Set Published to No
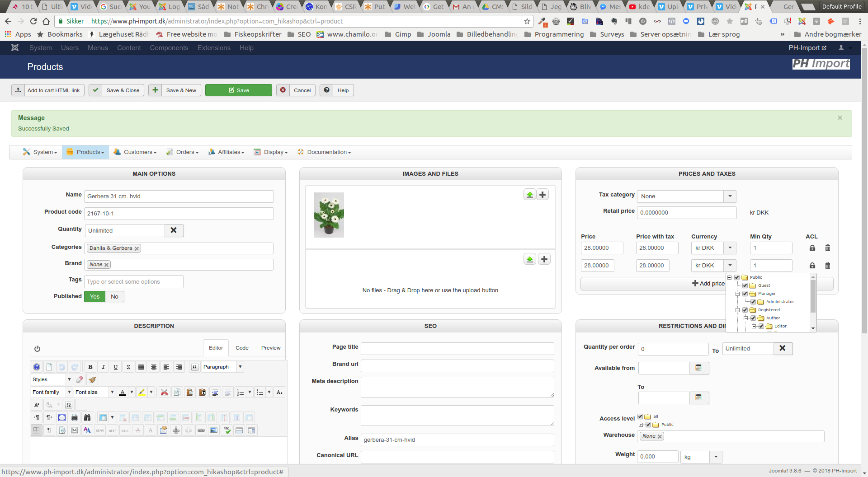This screenshot has height=477, width=868. click(115, 297)
